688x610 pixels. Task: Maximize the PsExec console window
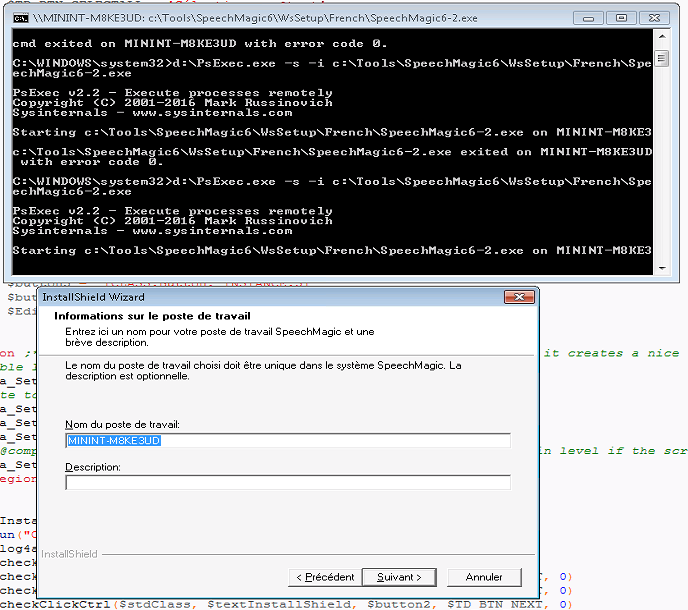[621, 18]
